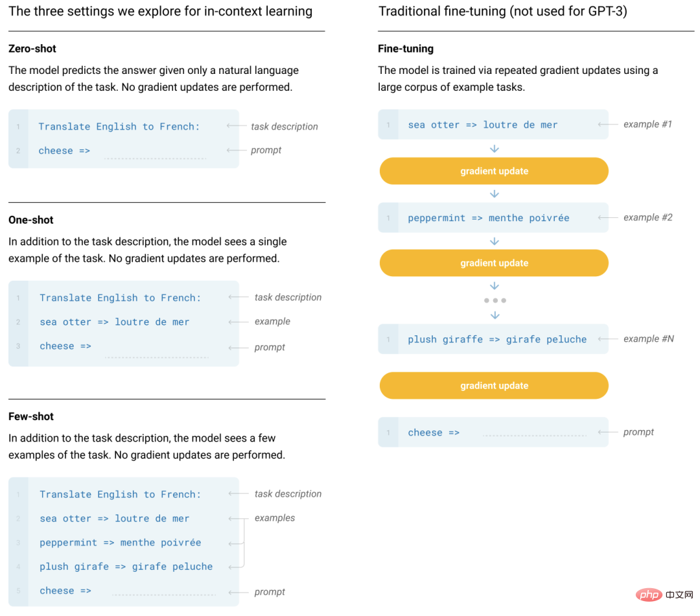This screenshot has height=616, width=700.
Task: Click the arrow beside the "example #2" label
Action: [608, 218]
